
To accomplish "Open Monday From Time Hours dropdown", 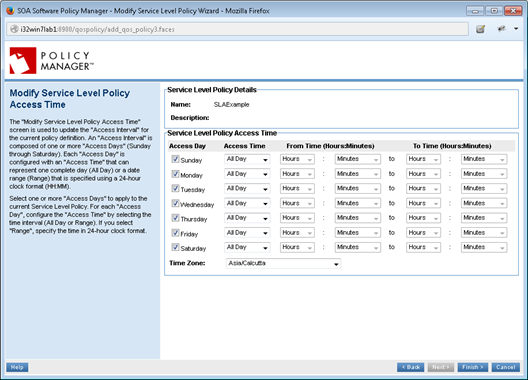I will (x=297, y=174).
